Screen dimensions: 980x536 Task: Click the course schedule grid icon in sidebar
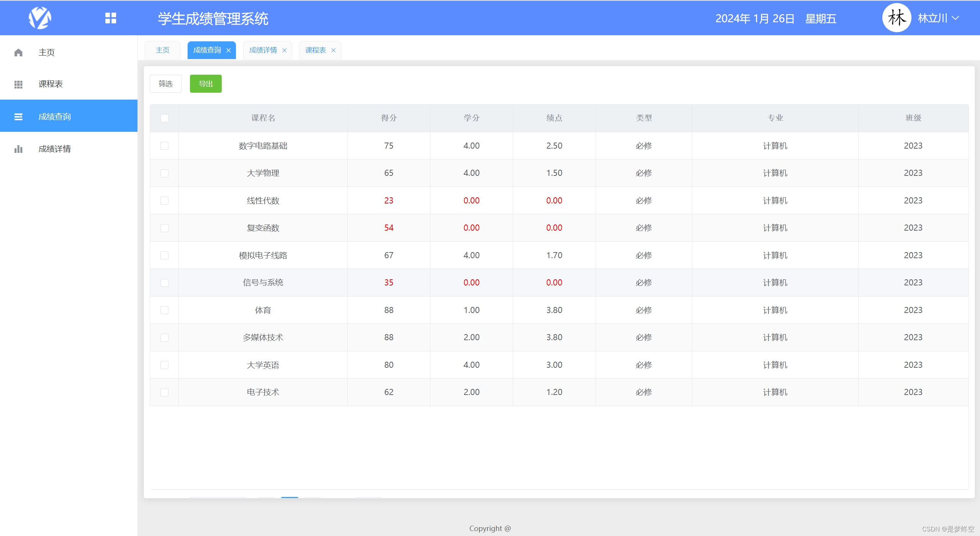pos(18,84)
